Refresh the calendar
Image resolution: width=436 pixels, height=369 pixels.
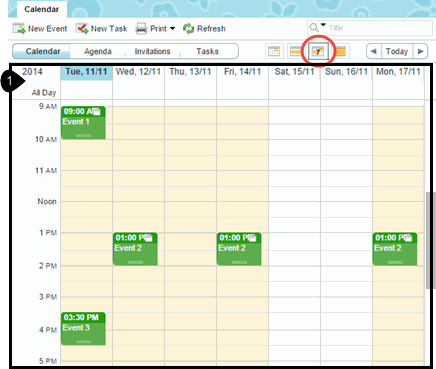204,29
